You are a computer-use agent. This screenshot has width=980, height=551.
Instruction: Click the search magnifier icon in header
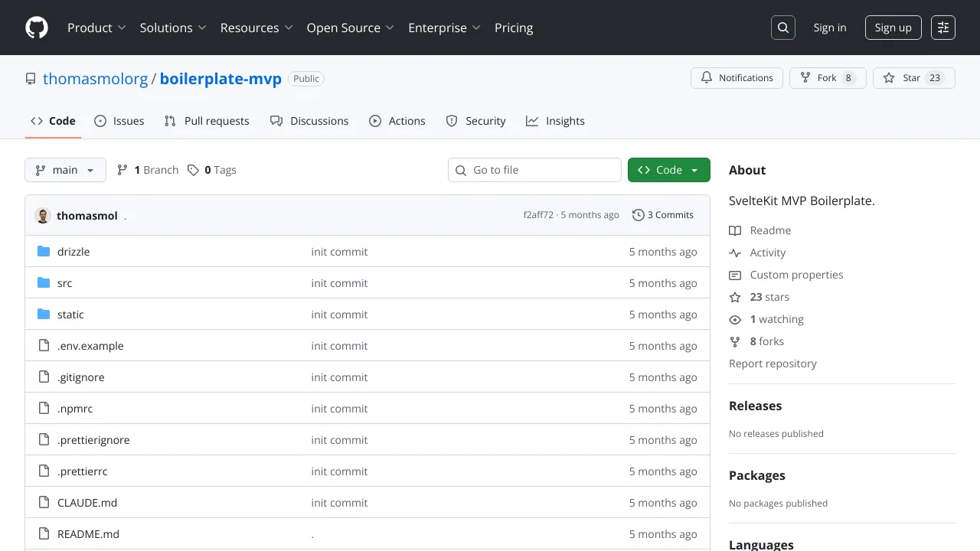[783, 28]
